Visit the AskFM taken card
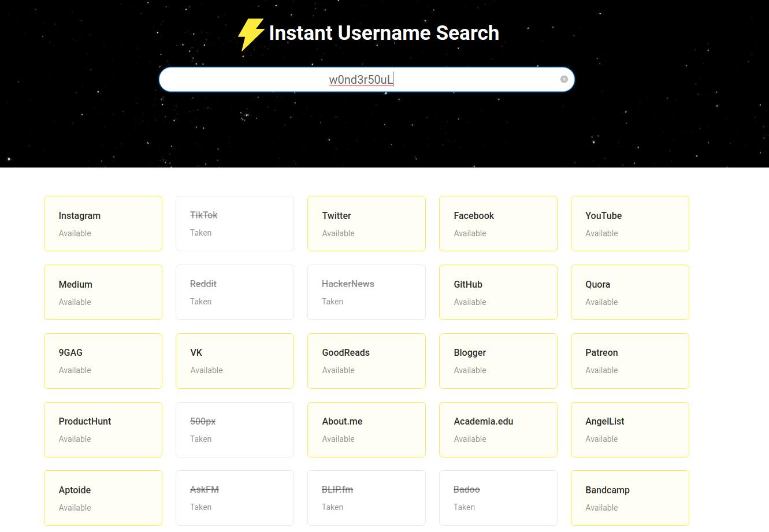The height and width of the screenshot is (532, 769). [x=235, y=498]
